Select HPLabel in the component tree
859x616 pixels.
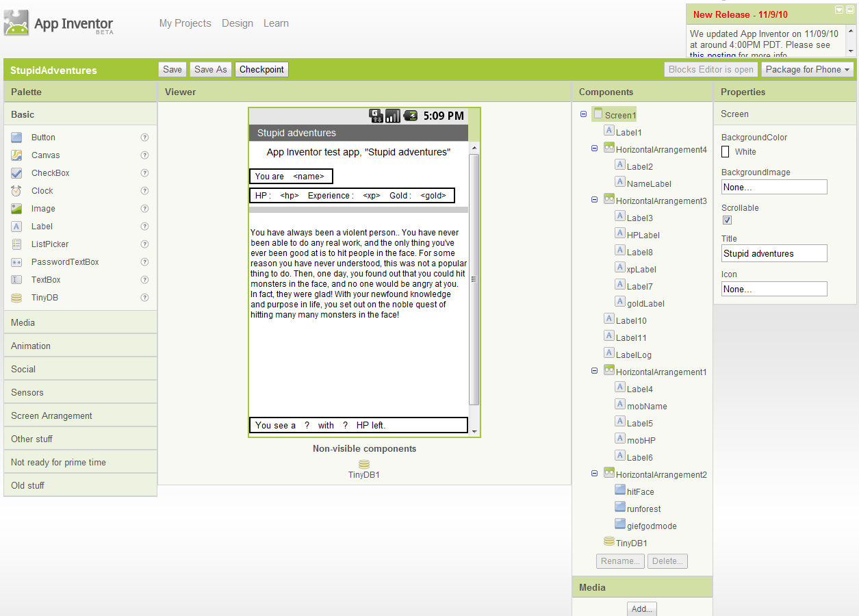point(643,235)
